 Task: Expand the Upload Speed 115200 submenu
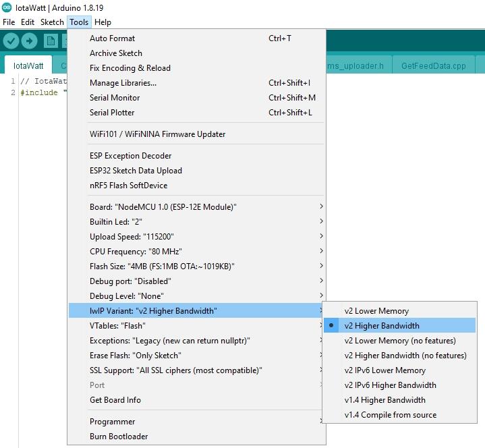(197, 237)
